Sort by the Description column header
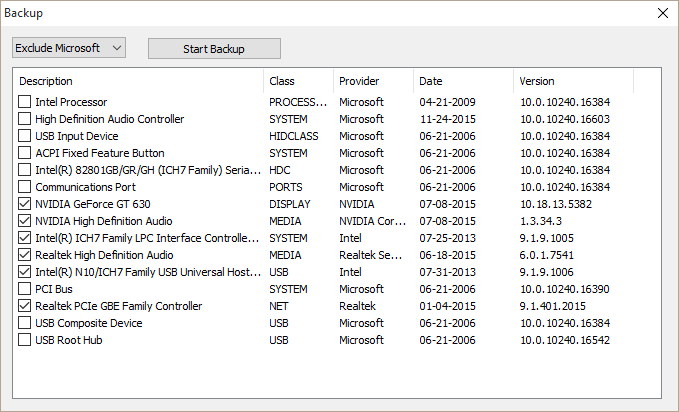This screenshot has height=412, width=679. (138, 81)
